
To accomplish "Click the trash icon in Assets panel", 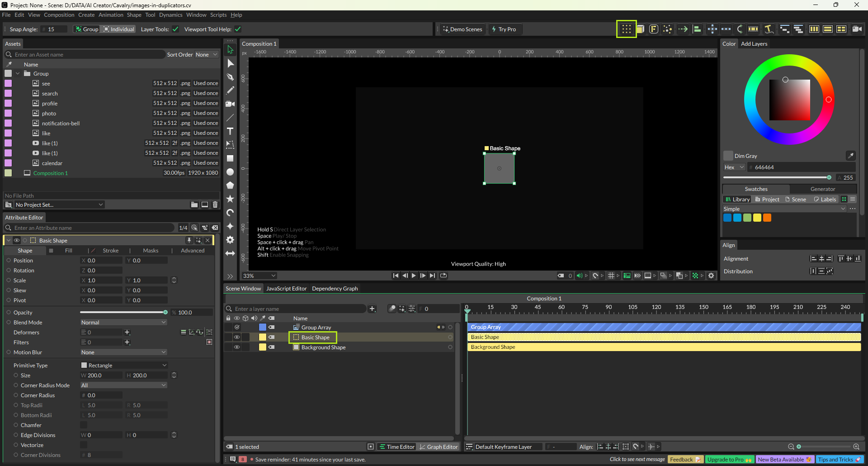I will click(x=215, y=205).
